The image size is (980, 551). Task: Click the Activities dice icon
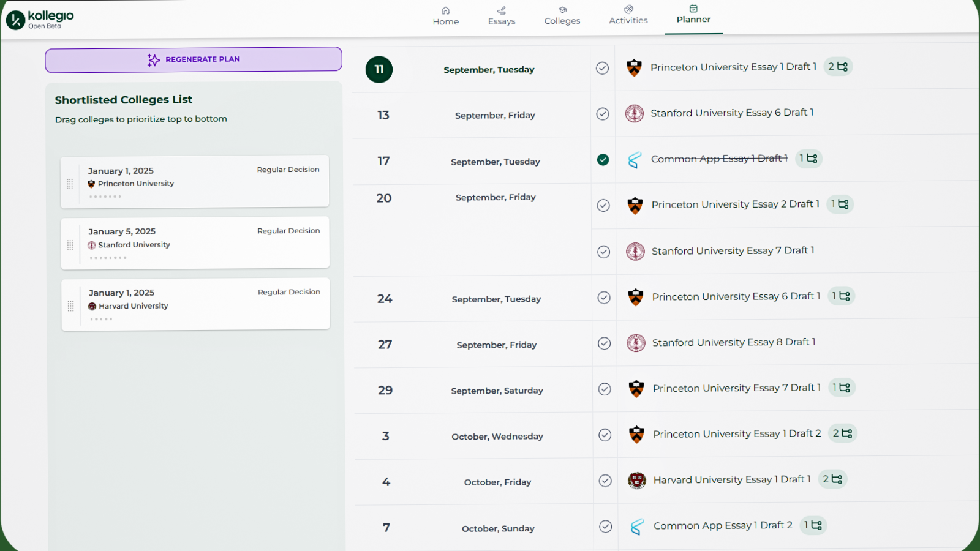(628, 10)
